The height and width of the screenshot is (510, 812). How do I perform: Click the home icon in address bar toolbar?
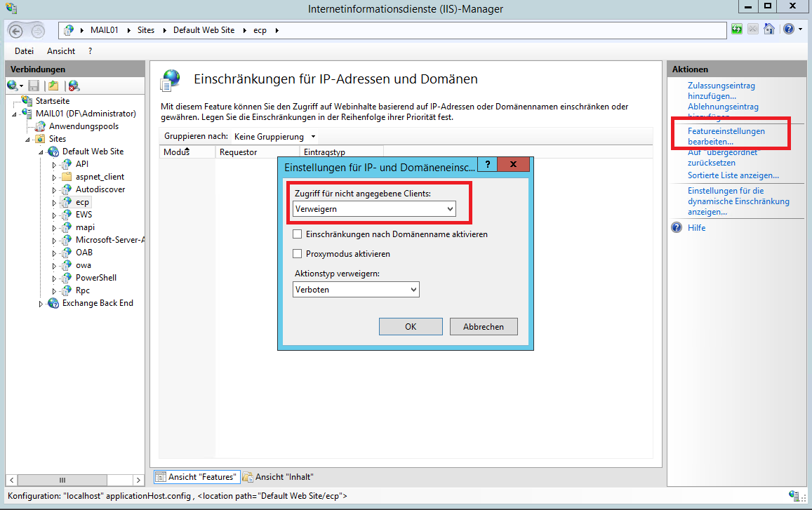(x=769, y=29)
